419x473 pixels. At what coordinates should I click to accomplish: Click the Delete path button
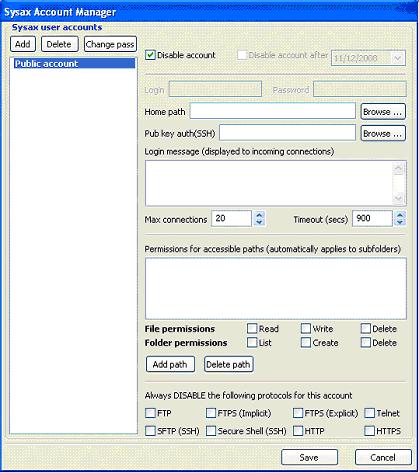[228, 364]
